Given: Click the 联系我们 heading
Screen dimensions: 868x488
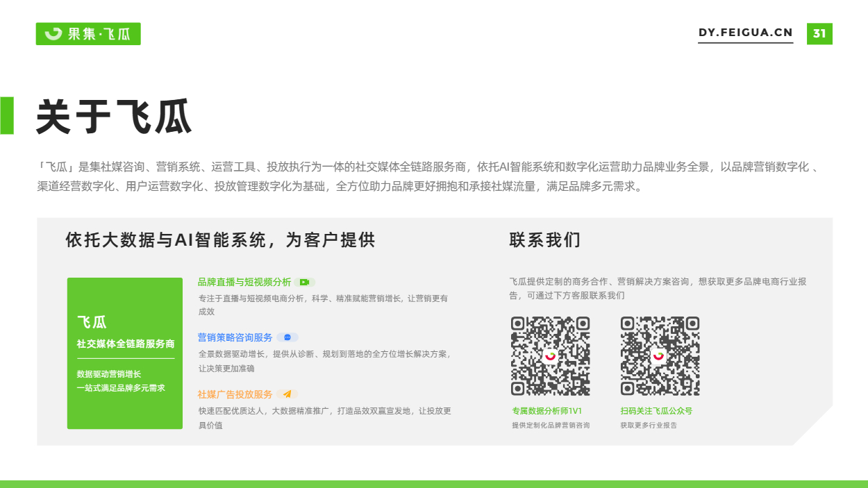Looking at the screenshot, I should point(545,240).
